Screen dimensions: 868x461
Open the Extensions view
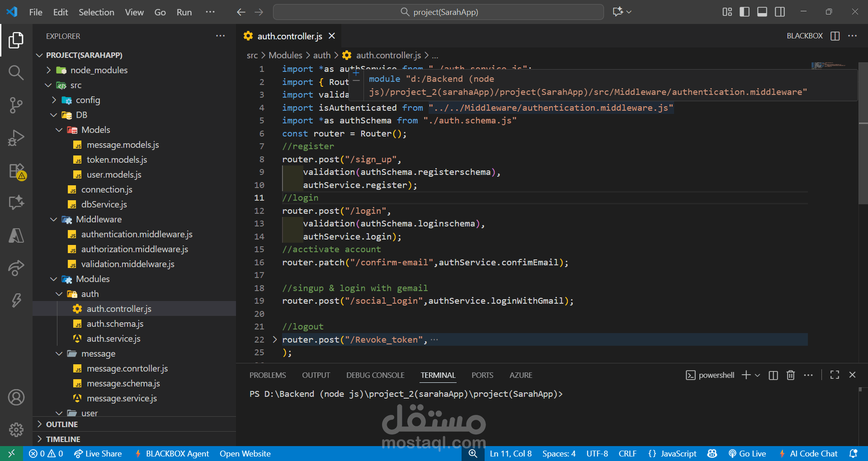(16, 172)
